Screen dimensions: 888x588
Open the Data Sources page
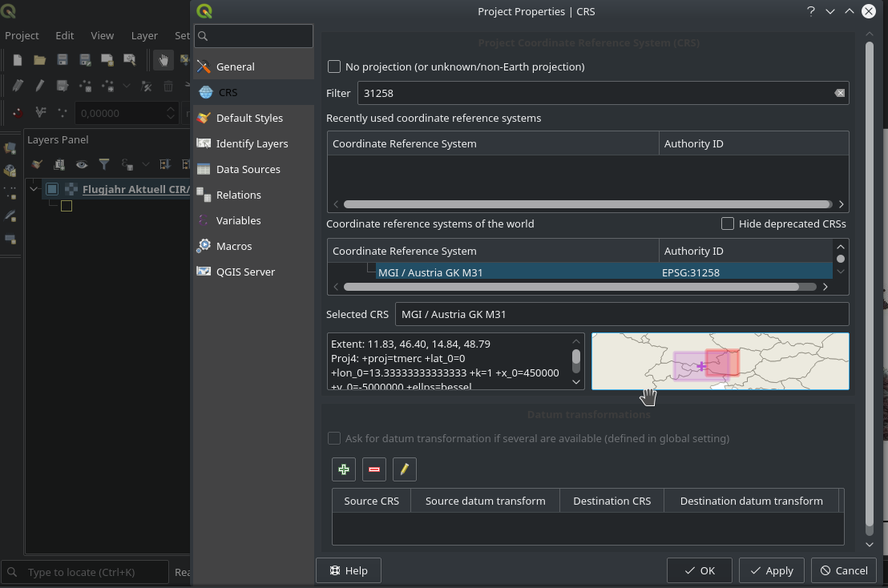(254, 169)
